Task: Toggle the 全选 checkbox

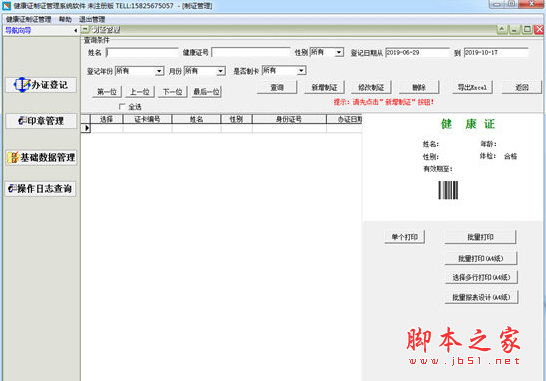Action: (x=122, y=106)
